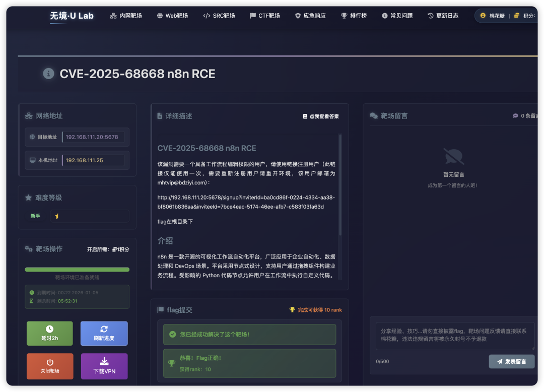Click the signup invitation URL text
The image size is (544, 392).
pyautogui.click(x=246, y=202)
